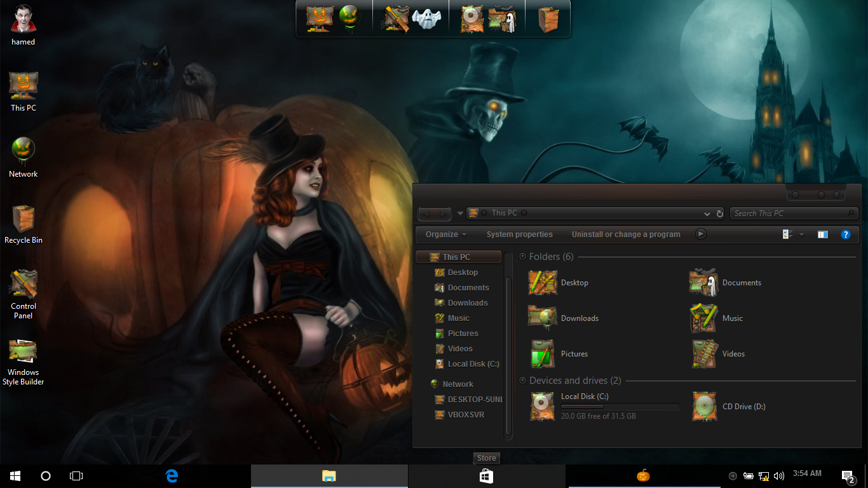Select Local Disk (C:) in navigation pane

click(x=473, y=364)
